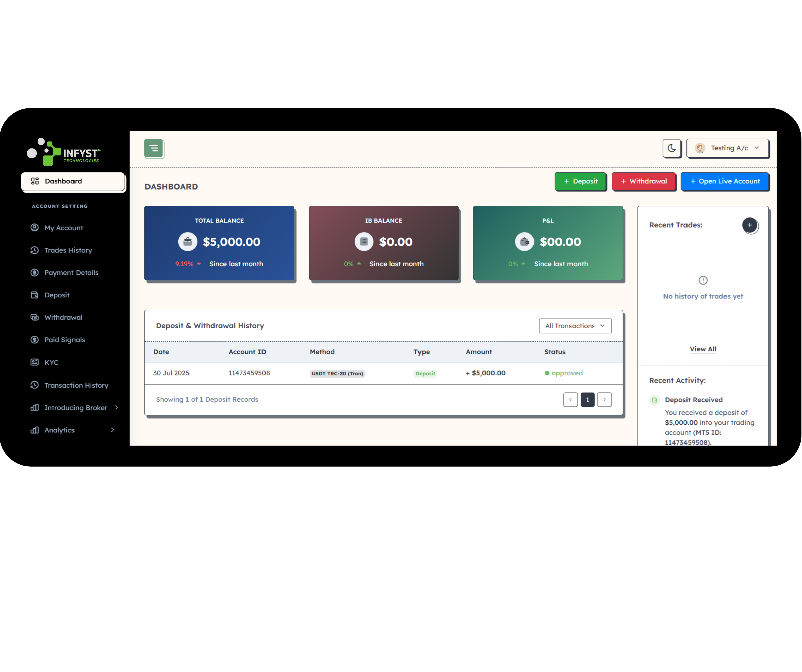Screen dimensions: 802x672
Task: Click the My Account sidebar icon
Action: (35, 228)
